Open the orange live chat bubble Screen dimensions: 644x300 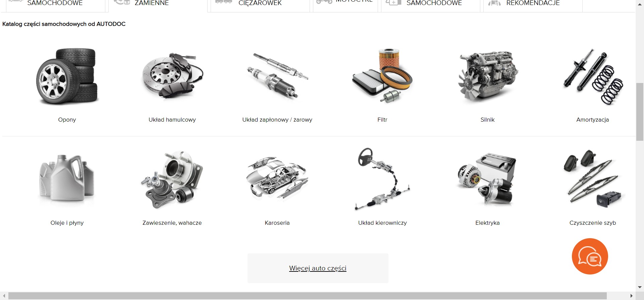pos(590,256)
